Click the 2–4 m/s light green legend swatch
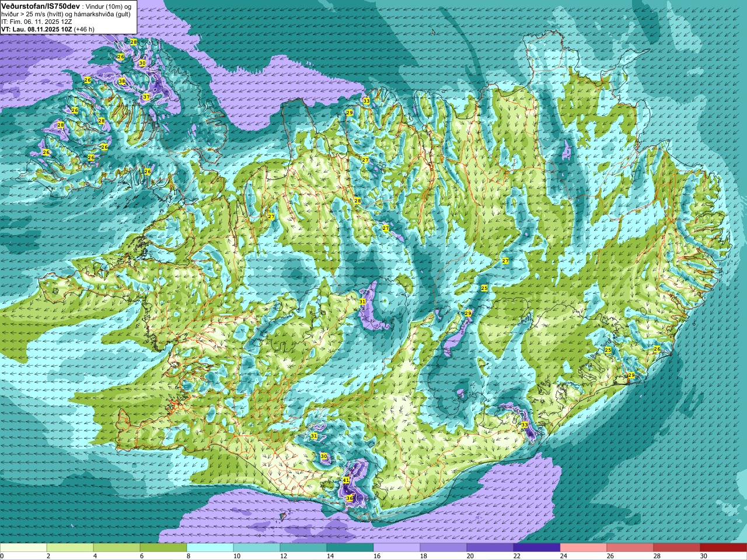Viewport: 747px width, 560px height. pos(70,548)
